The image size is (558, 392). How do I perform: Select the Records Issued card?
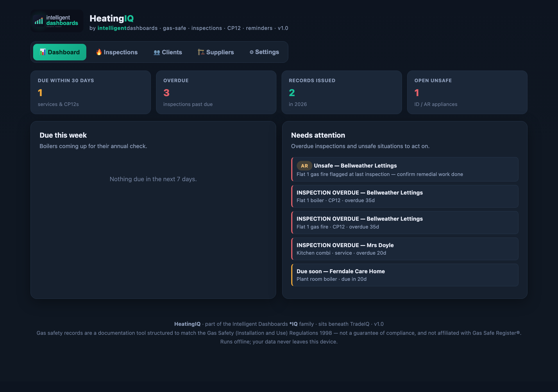[342, 92]
